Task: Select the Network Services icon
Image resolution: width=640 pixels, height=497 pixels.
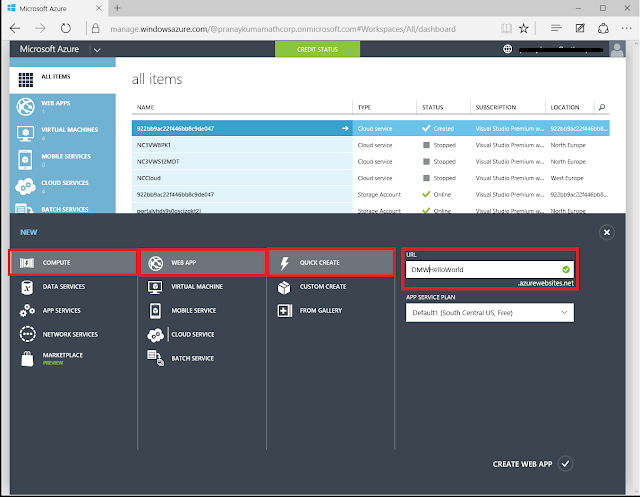Action: coord(27,335)
